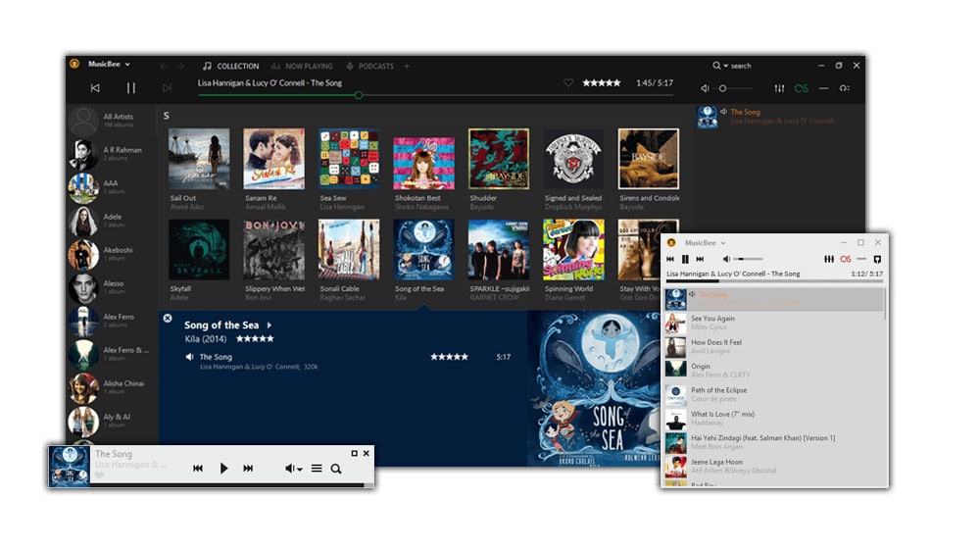980x551 pixels.
Task: Open the Sea Sew album cover
Action: click(349, 159)
